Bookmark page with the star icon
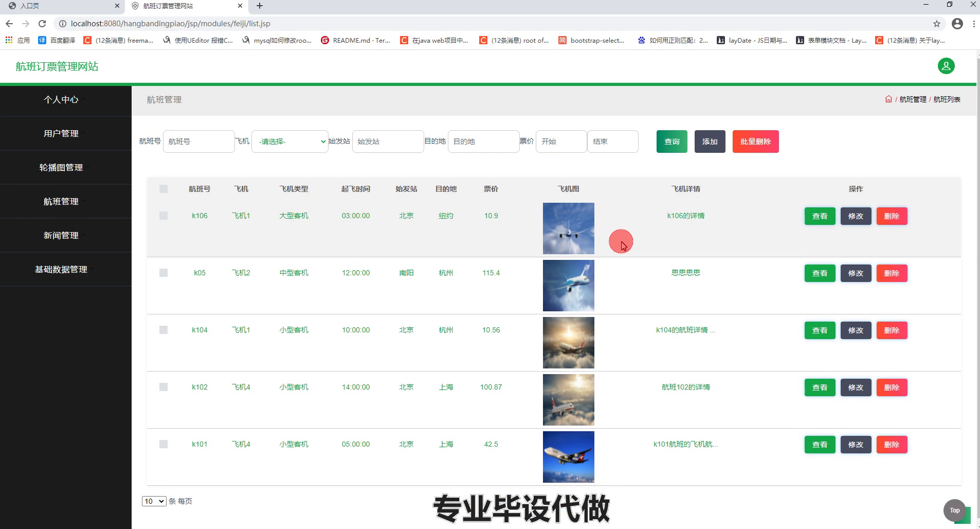 click(937, 24)
